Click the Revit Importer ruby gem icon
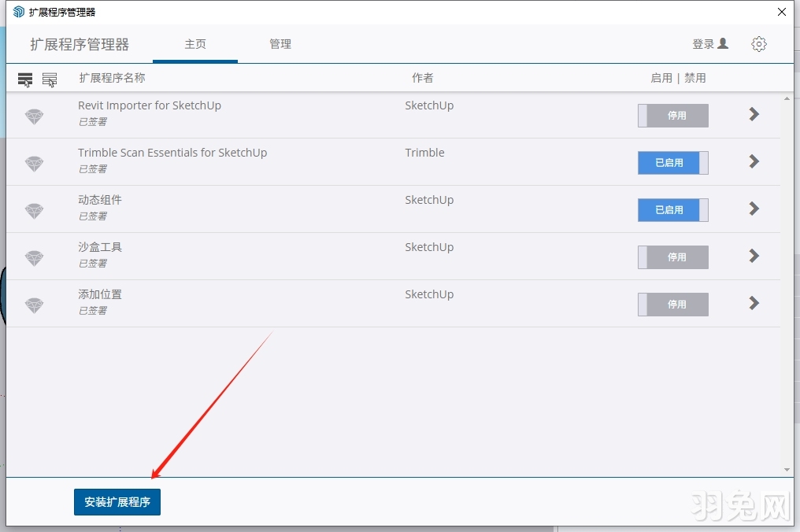Viewport: 800px width, 532px height. coord(34,116)
